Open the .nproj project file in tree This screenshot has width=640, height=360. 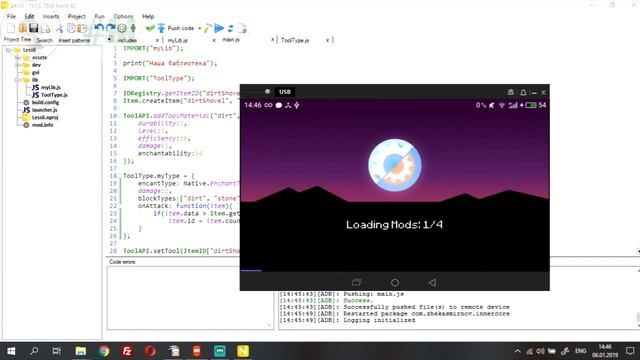pos(45,117)
